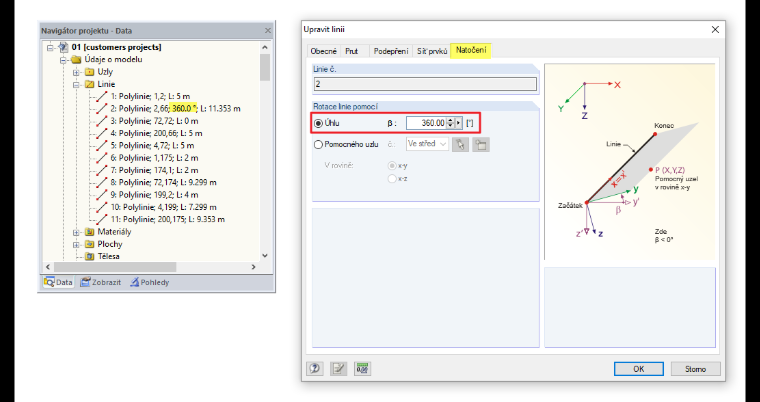Select row 8: Polylinie; 72,174; L: 9.299 m
This screenshot has width=760, height=402.
[x=163, y=182]
